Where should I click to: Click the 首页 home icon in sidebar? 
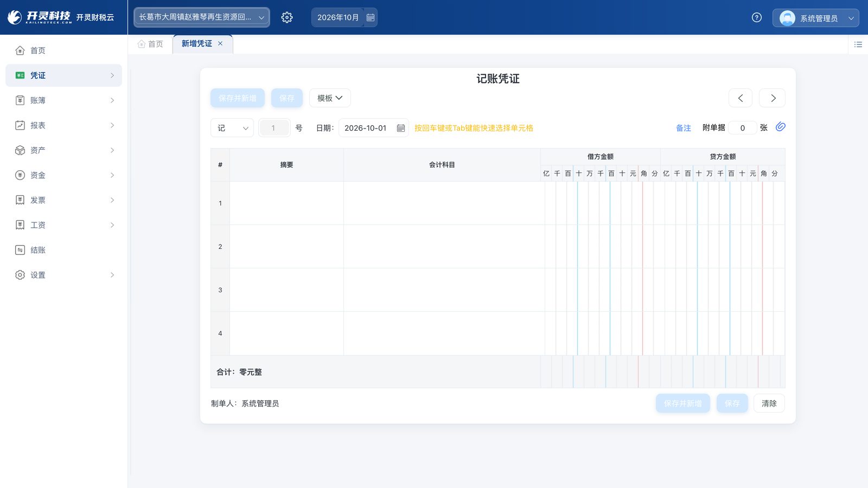coord(20,50)
